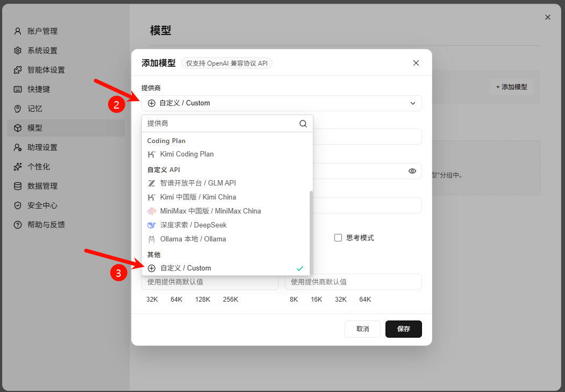Click the 个性化 sparkle icon

(18, 167)
